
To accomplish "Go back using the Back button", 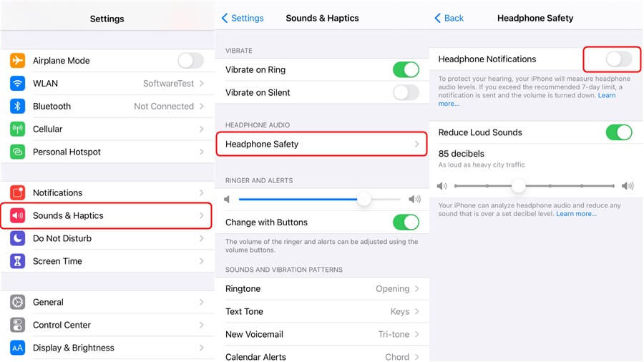I will [449, 18].
